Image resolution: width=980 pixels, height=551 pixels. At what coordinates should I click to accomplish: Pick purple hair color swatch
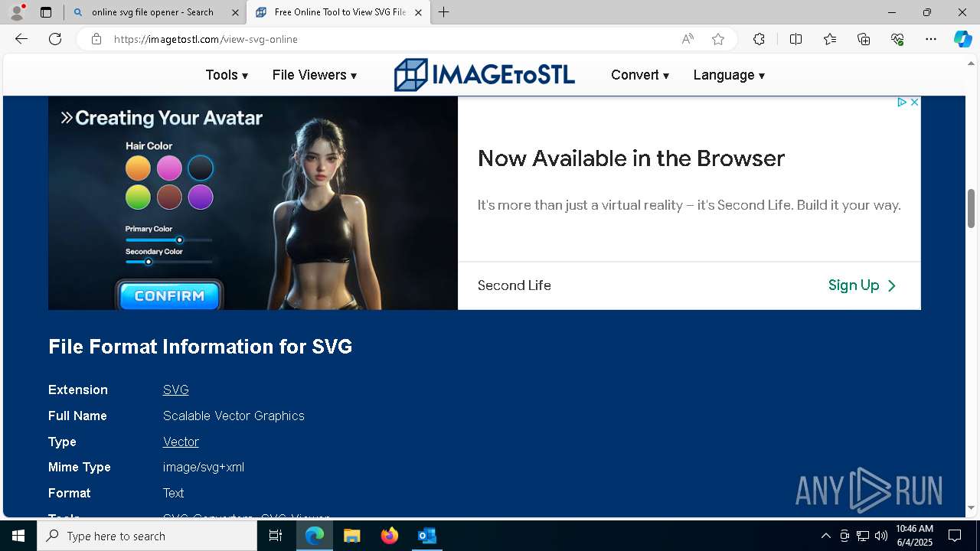201,197
